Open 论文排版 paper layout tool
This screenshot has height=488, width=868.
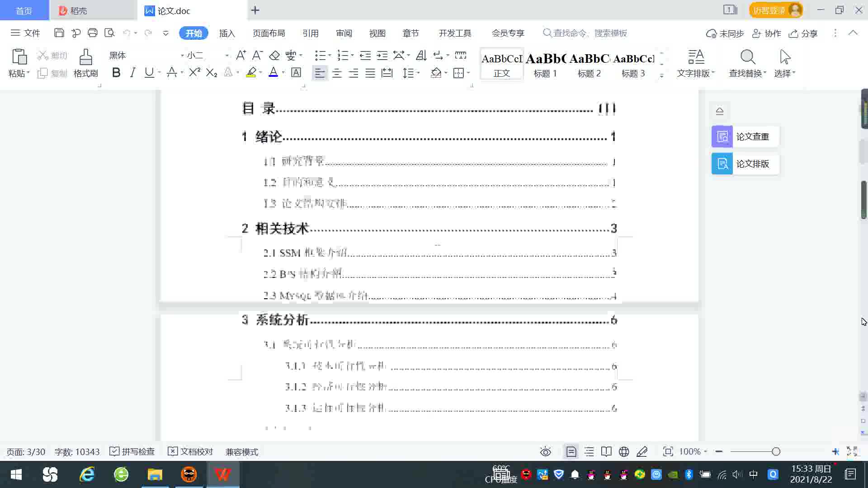coord(745,164)
